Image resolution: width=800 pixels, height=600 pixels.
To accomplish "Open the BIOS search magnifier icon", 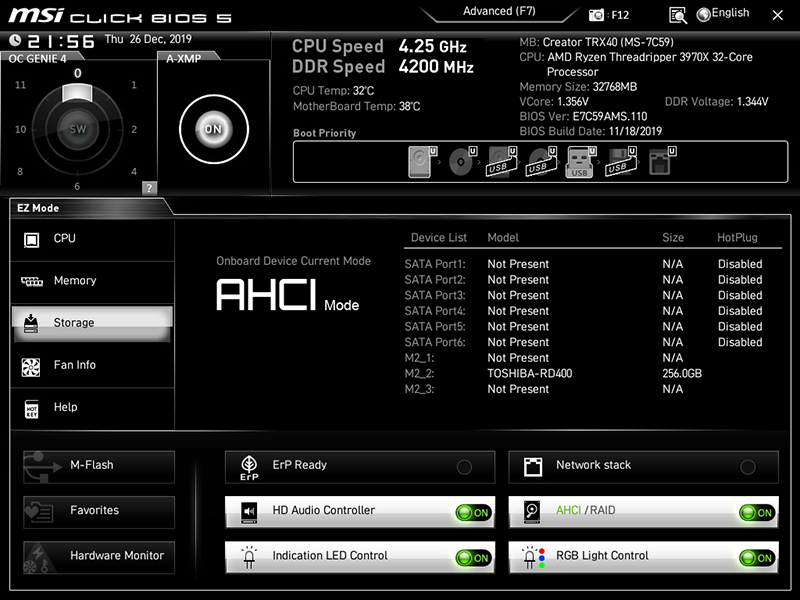I will (x=678, y=15).
